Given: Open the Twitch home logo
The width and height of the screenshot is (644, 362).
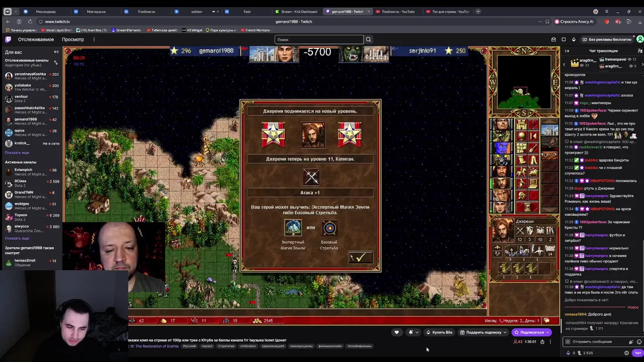Looking at the screenshot, I should tap(8, 39).
